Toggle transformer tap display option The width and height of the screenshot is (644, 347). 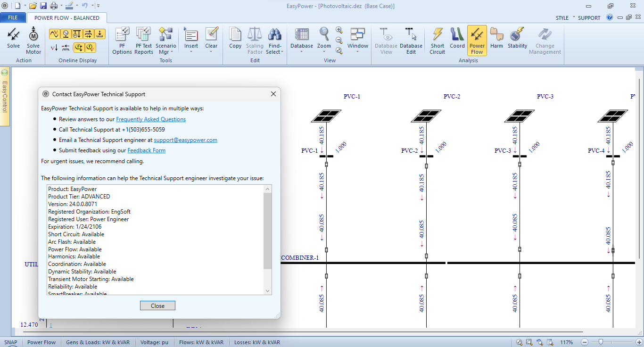point(66,47)
